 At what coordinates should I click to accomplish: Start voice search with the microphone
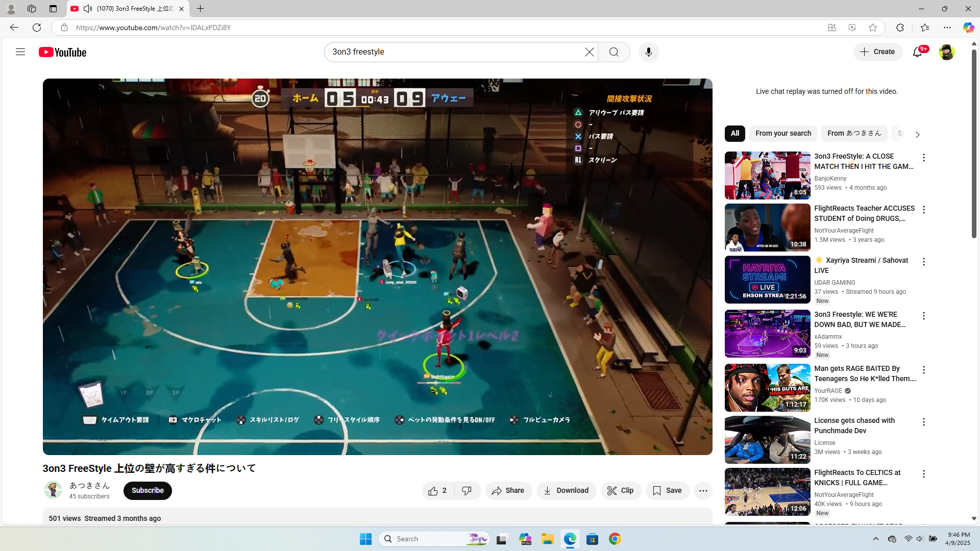pyautogui.click(x=649, y=52)
